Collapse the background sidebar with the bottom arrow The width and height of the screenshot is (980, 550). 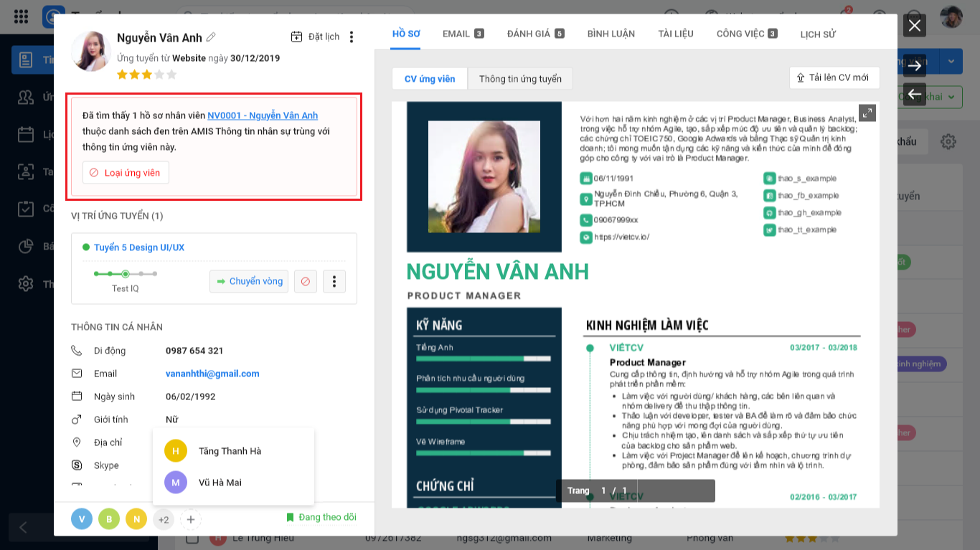tap(24, 528)
